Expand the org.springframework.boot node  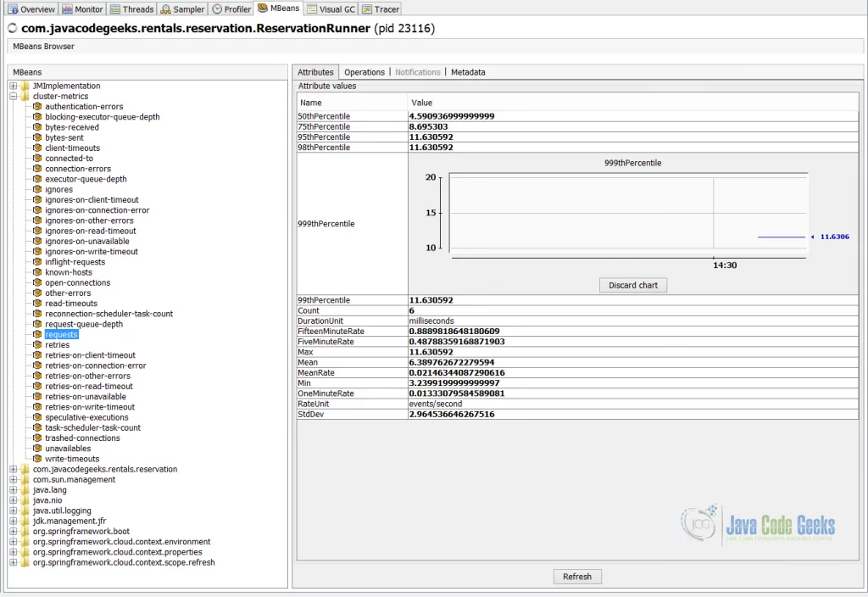pyautogui.click(x=14, y=531)
